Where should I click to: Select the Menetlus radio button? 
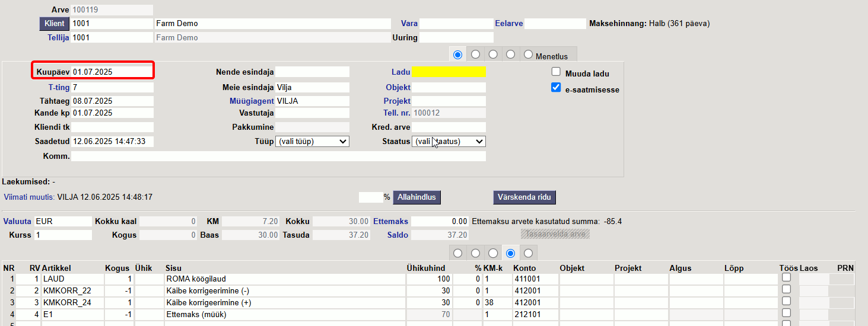coord(528,55)
